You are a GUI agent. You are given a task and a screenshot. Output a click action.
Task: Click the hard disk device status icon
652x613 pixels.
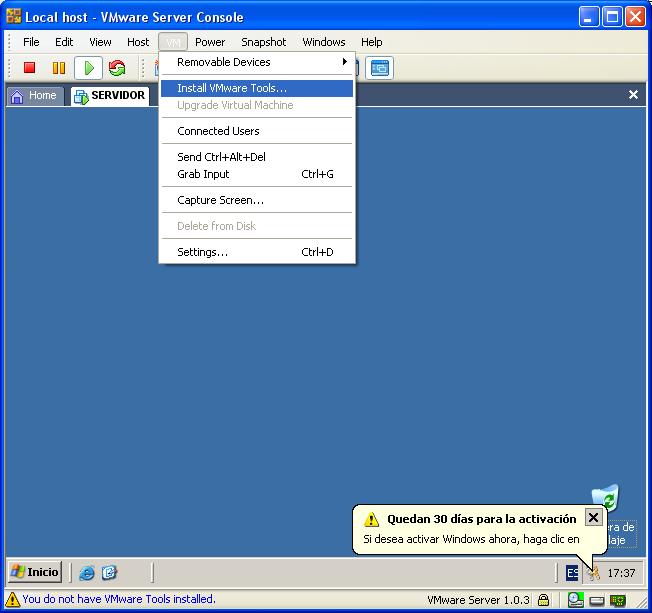click(596, 600)
